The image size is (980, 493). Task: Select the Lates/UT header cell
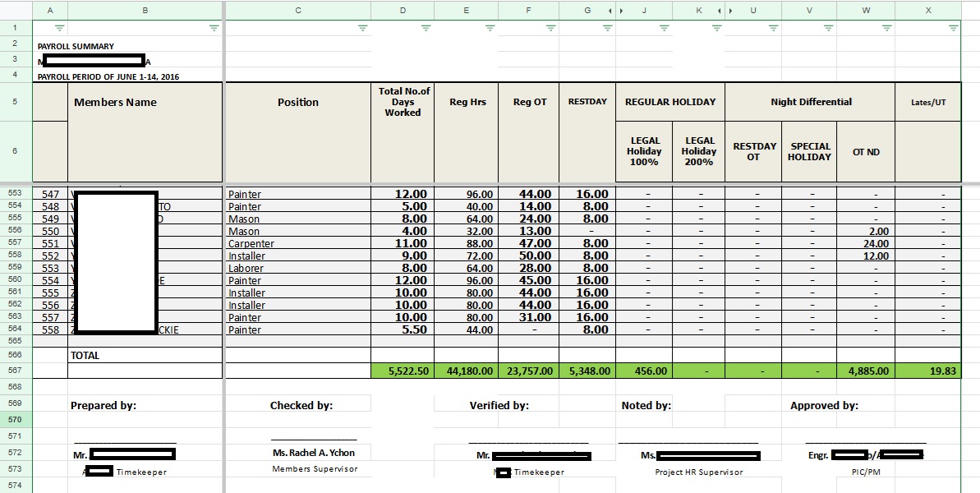point(928,102)
